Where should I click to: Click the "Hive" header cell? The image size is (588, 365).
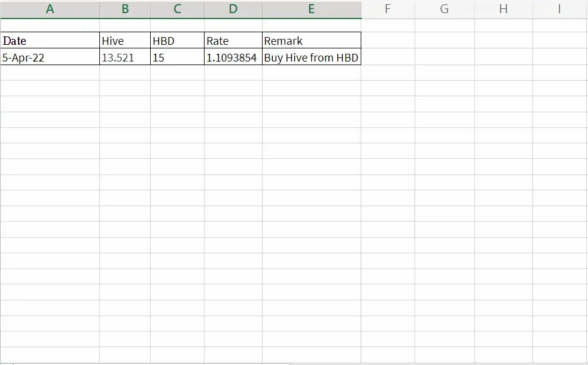pyautogui.click(x=125, y=41)
